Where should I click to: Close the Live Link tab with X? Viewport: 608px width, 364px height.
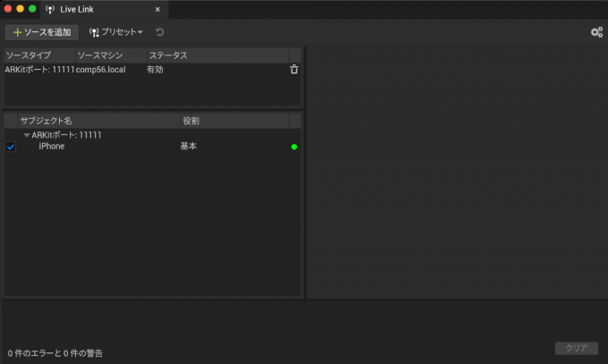click(x=158, y=9)
